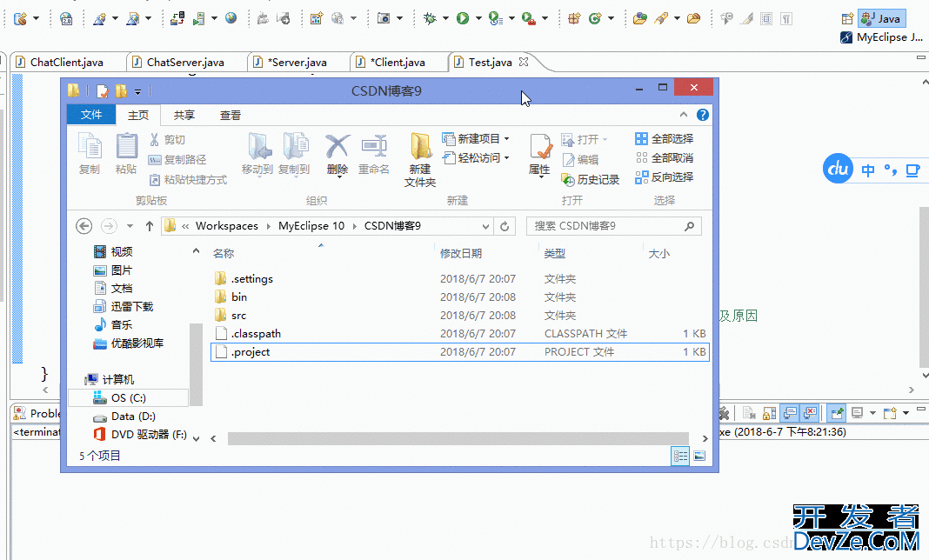Screen dimensions: 929x560
Task: Click Workspaces in address breadcrumb
Action: point(227,226)
